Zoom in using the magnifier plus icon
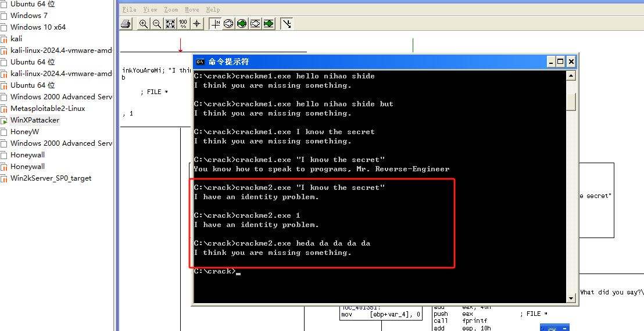 click(x=144, y=24)
